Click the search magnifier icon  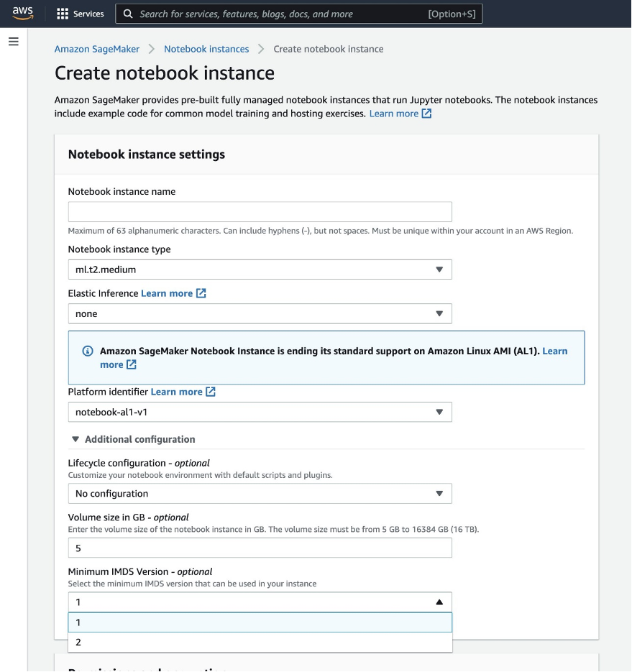tap(128, 13)
